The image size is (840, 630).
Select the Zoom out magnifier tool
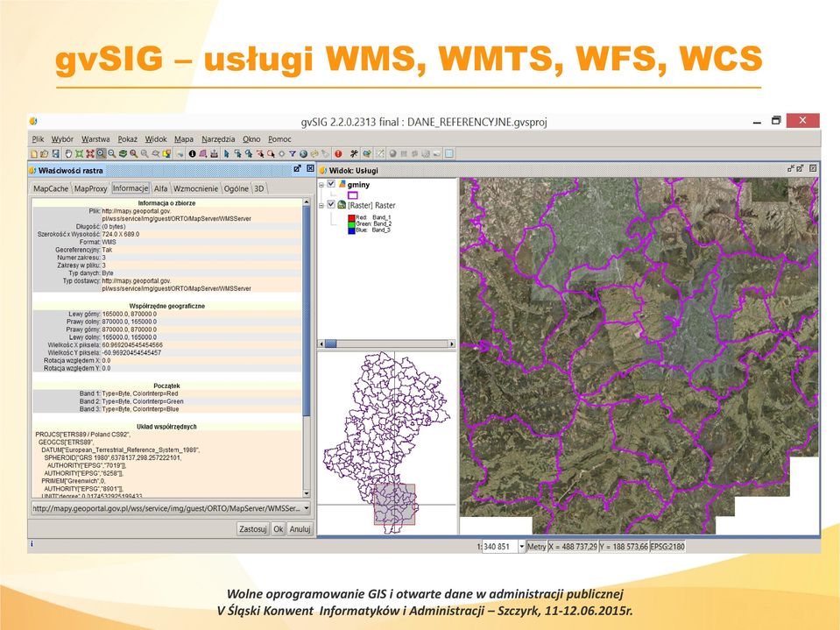coord(111,153)
